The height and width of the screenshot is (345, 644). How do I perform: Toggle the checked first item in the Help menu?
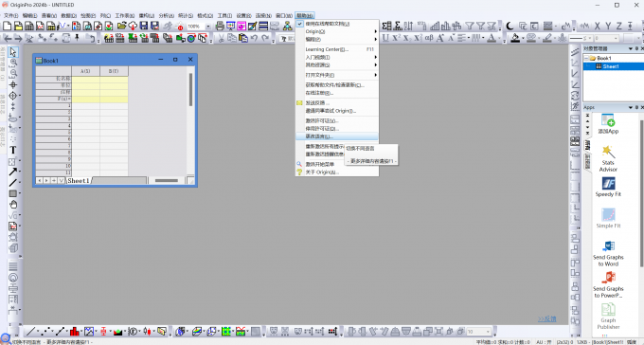(x=337, y=24)
